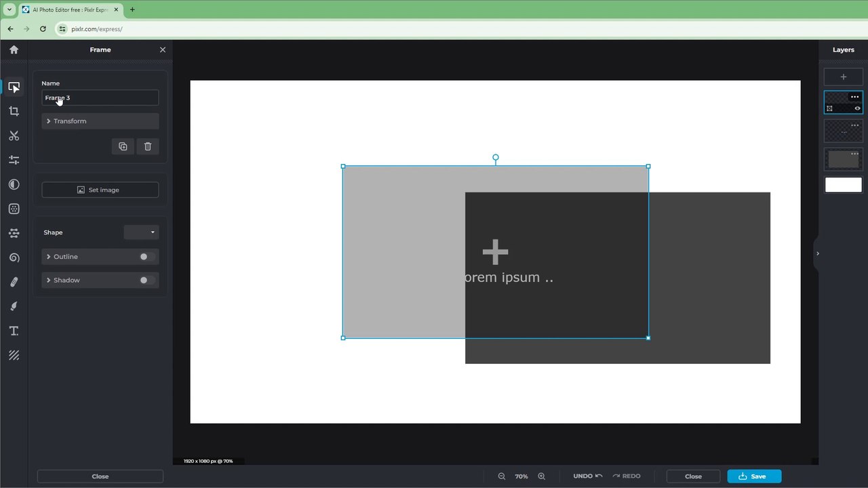Screen dimensions: 868x488
Task: Click the Set image button
Action: pyautogui.click(x=100, y=190)
